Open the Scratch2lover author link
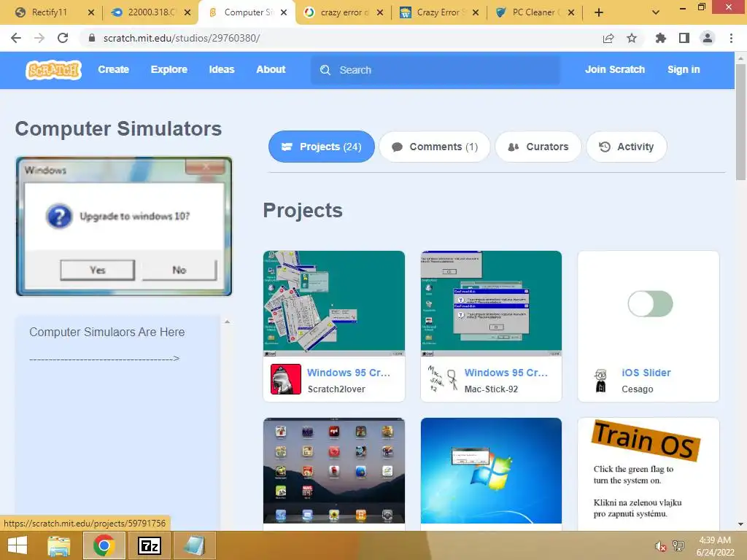747x560 pixels. [x=336, y=389]
